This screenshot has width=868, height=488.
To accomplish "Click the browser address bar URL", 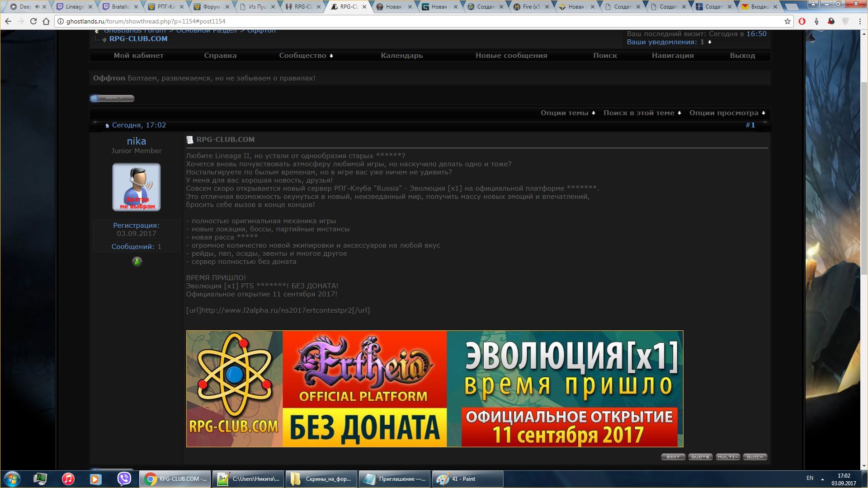I will pos(146,21).
